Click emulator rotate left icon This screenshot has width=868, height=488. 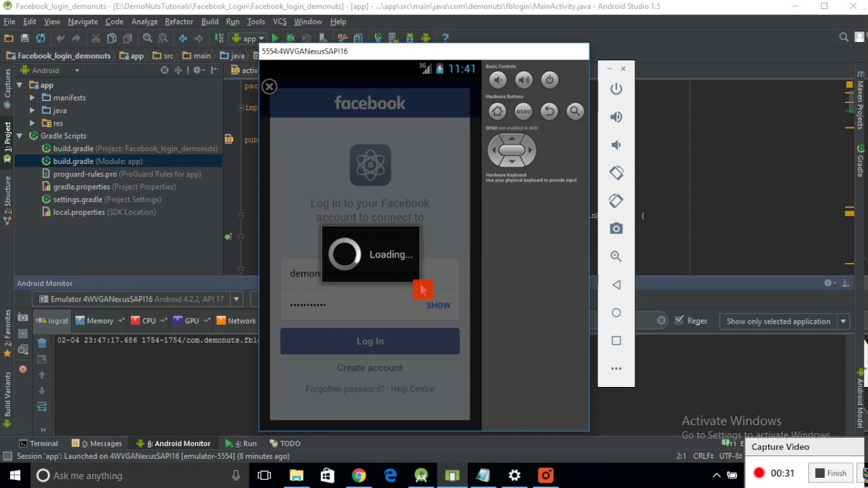coord(616,173)
